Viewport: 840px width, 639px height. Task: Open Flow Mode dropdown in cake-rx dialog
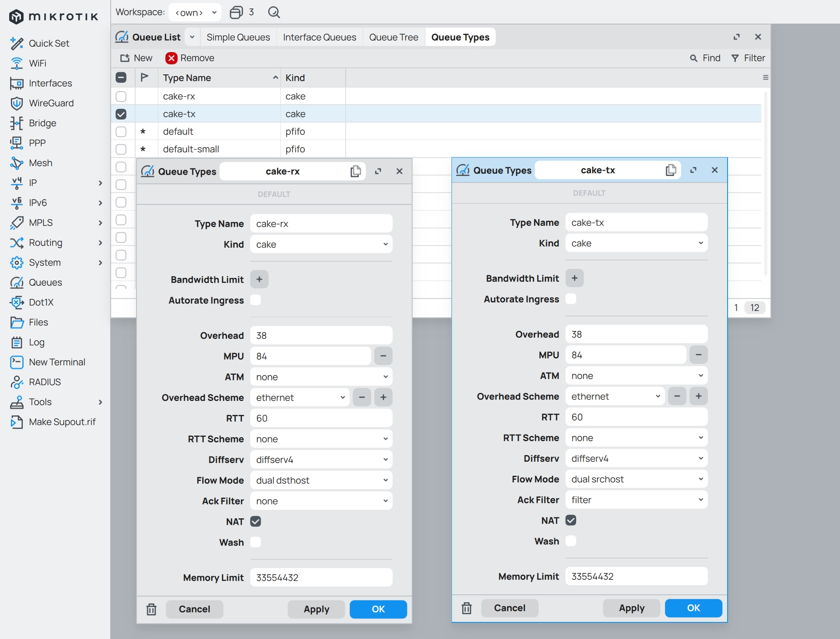pyautogui.click(x=321, y=480)
